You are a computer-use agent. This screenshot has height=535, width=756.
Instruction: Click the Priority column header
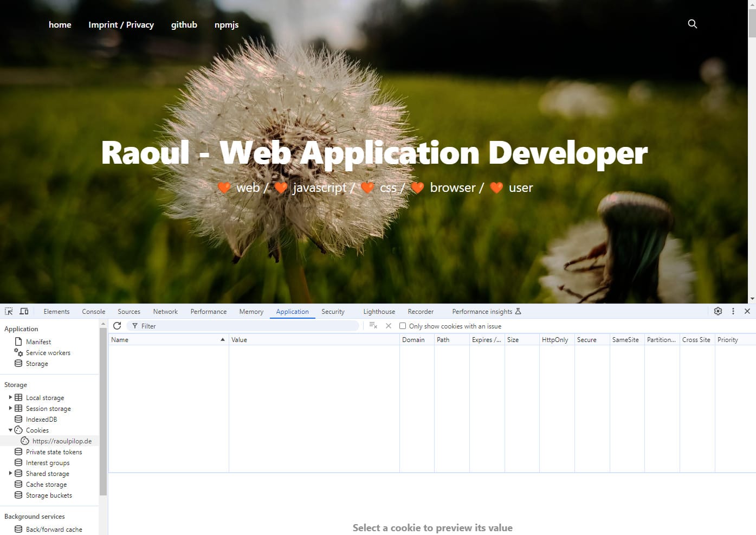735,339
